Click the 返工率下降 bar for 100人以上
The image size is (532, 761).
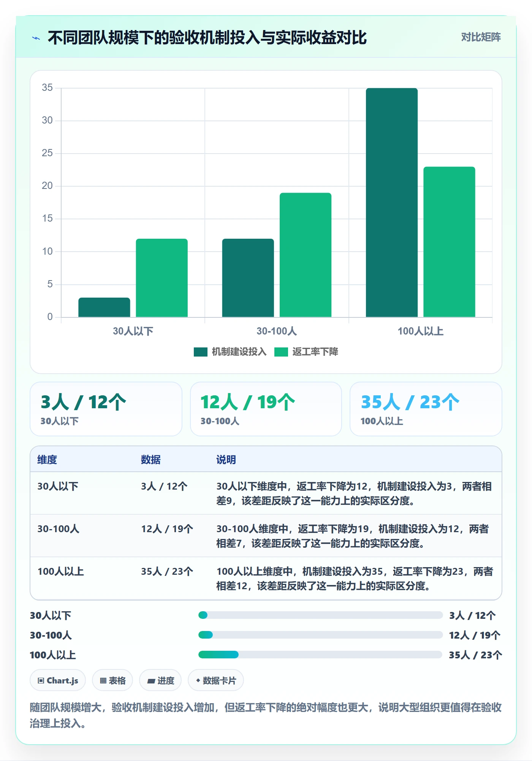click(x=449, y=242)
